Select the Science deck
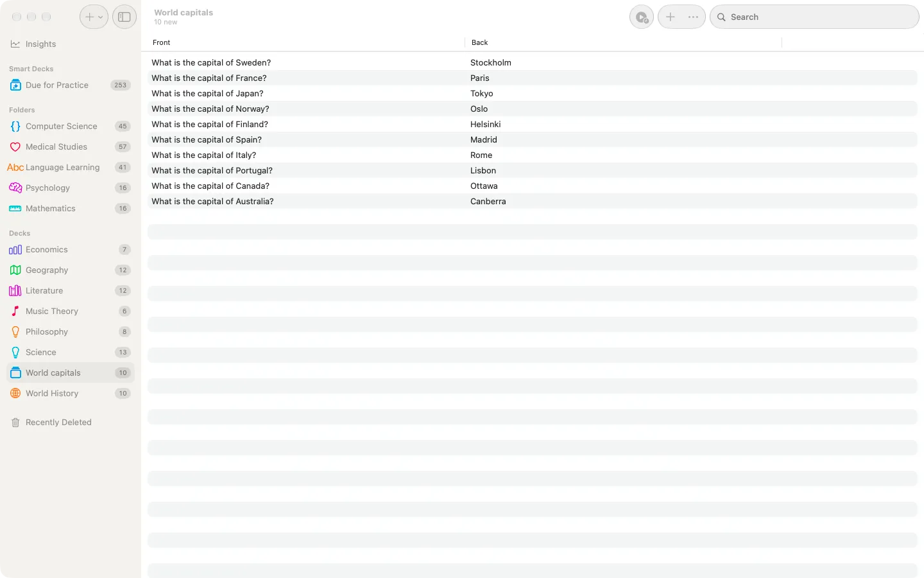 click(71, 353)
